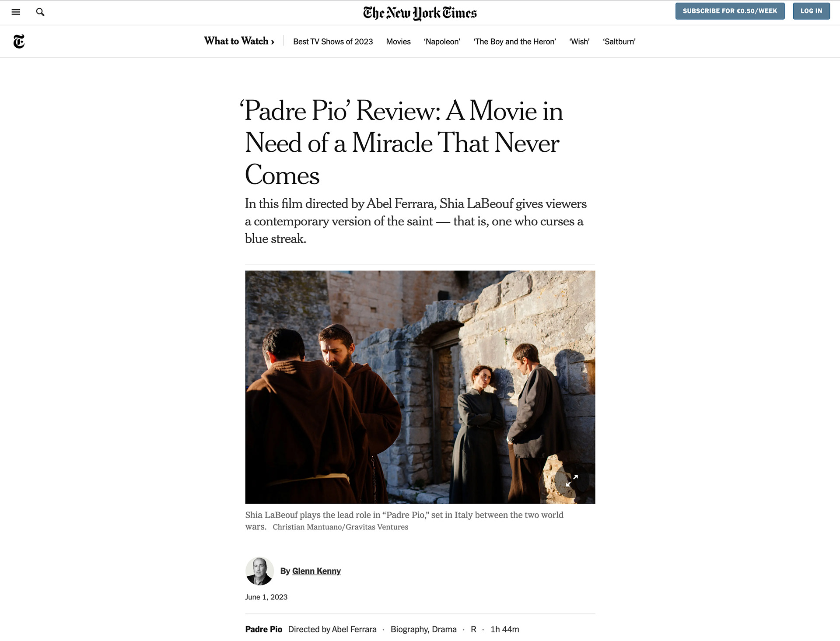Select the Movies nav item
Viewport: 840px width, 641px height.
398,42
